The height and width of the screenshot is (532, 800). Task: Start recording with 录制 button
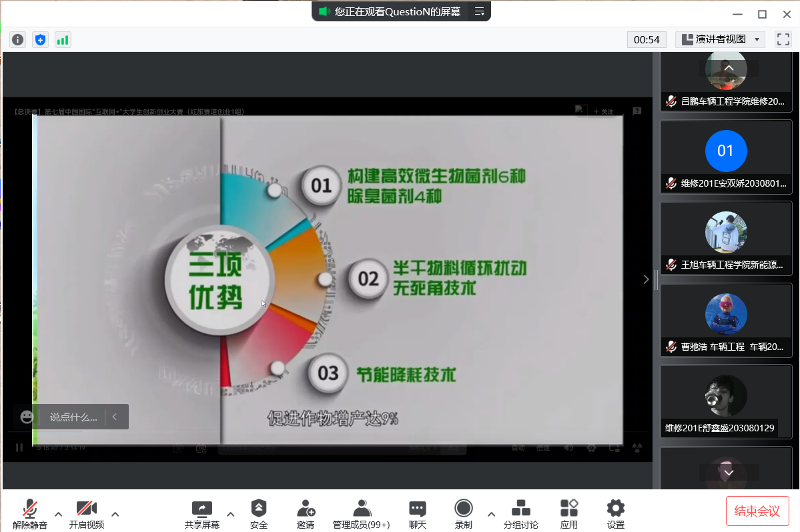click(x=464, y=514)
